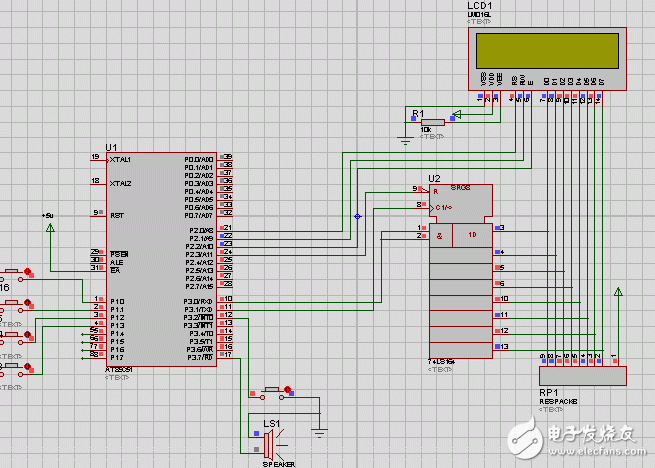
Task: Click the LCD1 component label
Action: (481, 6)
